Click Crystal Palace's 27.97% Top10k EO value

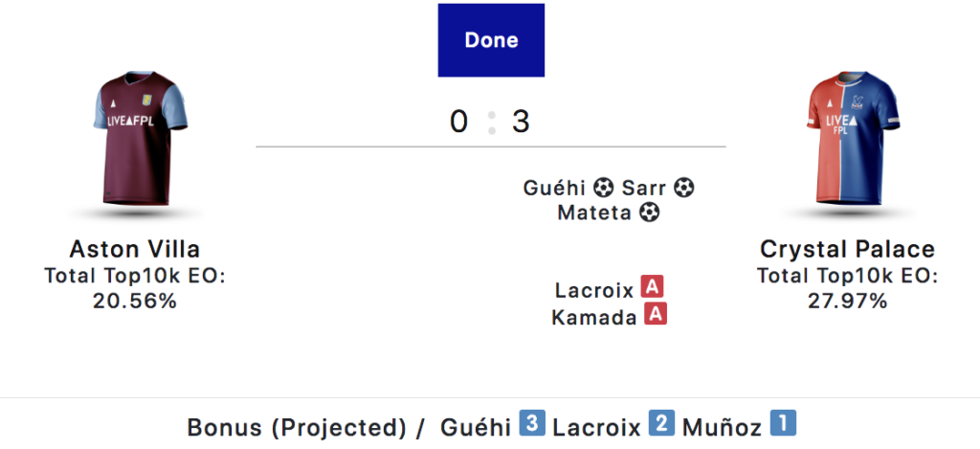847,301
